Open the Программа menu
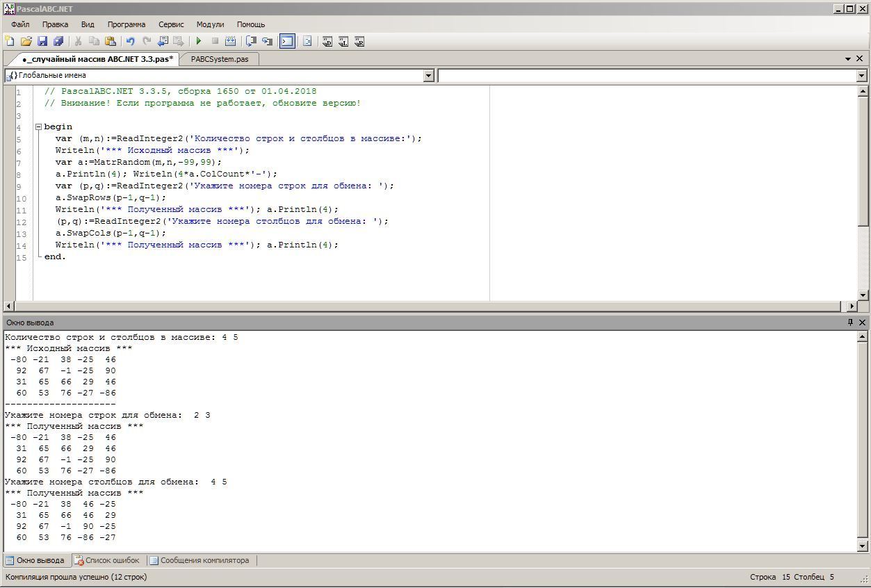The image size is (871, 588). pyautogui.click(x=127, y=24)
